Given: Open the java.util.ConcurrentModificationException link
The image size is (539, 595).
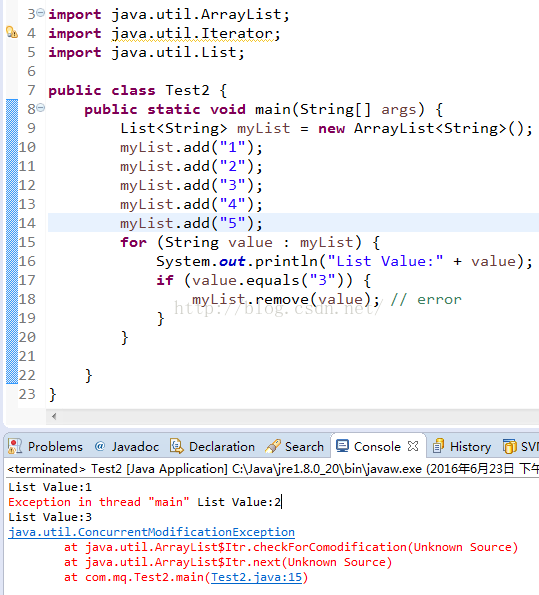Looking at the screenshot, I should click(151, 532).
